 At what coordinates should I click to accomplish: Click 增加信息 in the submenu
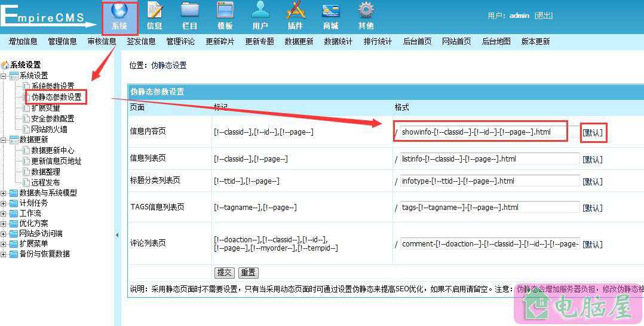pos(23,41)
